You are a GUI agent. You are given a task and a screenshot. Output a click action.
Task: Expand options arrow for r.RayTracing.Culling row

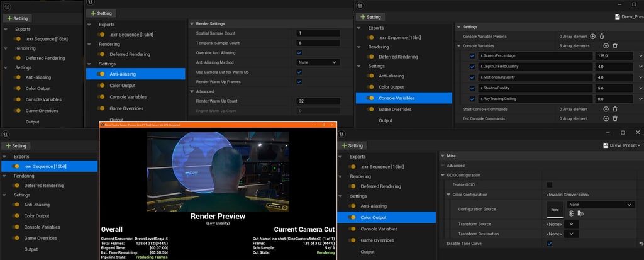[x=641, y=99]
